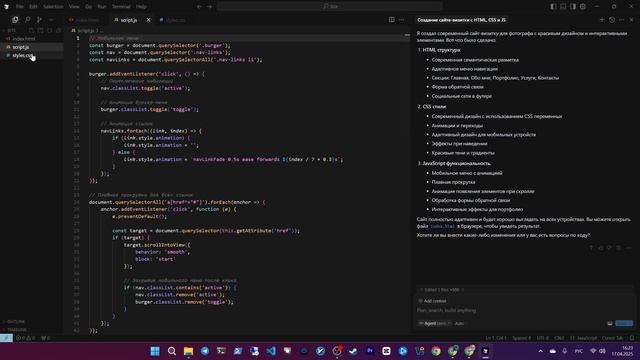This screenshot has height=360, width=640.
Task: Open the Auto model dropdown
Action: [460, 323]
